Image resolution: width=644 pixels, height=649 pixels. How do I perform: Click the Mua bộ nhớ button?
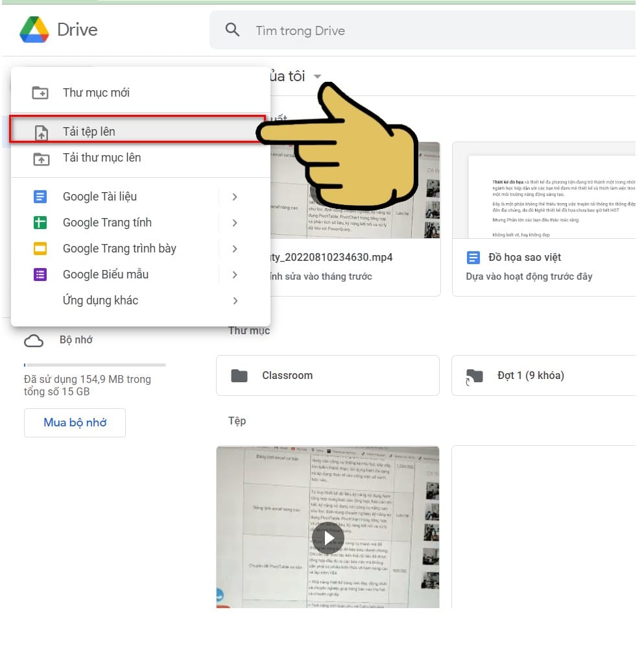point(75,422)
